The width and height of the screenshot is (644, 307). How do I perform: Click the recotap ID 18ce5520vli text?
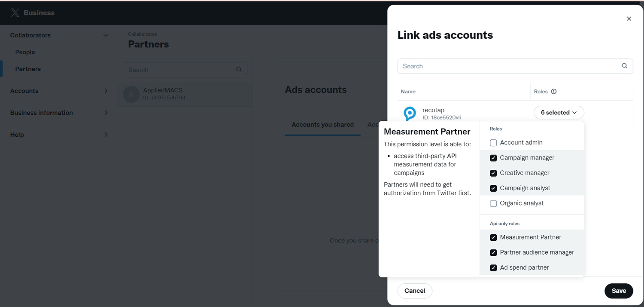tap(442, 117)
